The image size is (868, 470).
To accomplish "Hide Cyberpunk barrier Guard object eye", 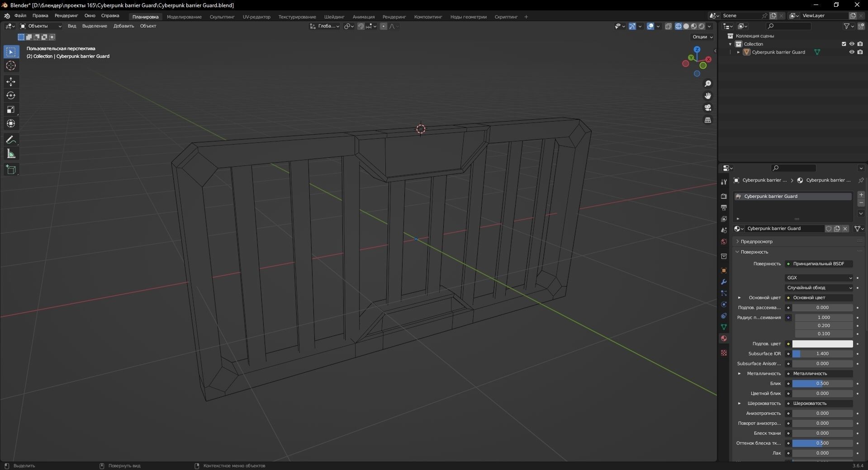I will click(x=852, y=52).
